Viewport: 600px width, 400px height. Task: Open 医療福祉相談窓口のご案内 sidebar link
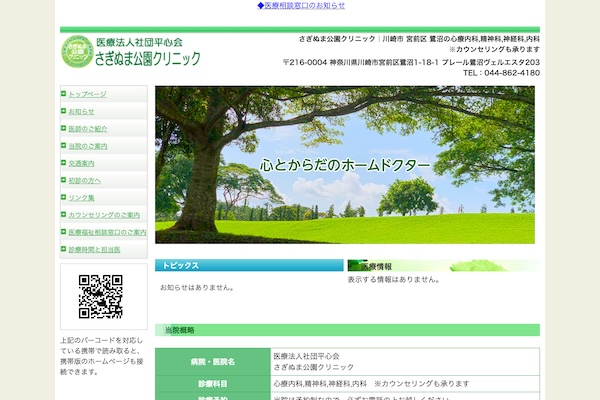[x=107, y=232]
